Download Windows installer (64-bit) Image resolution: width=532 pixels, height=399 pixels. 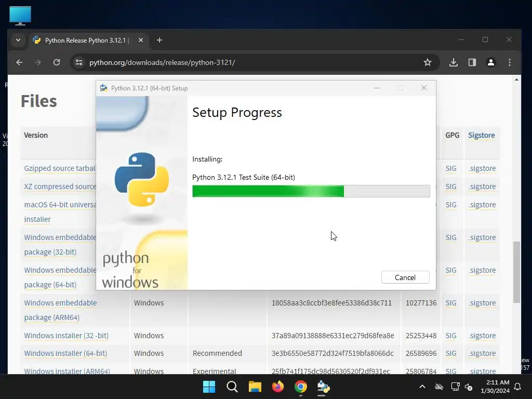point(65,353)
